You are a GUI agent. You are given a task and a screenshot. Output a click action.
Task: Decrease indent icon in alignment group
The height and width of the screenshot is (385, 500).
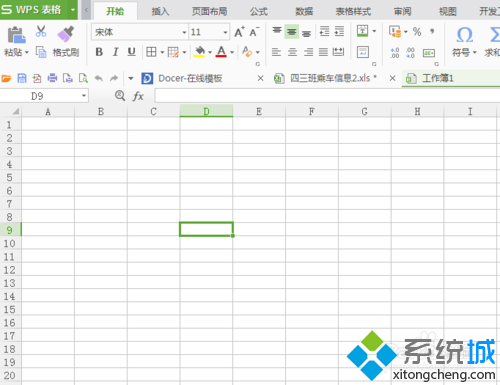(x=324, y=31)
